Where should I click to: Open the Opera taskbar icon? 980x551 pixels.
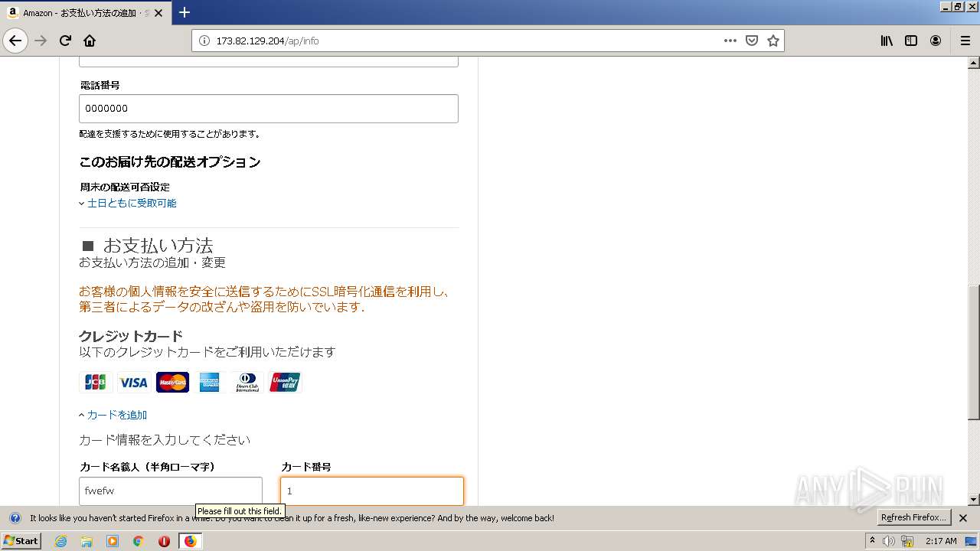(x=164, y=541)
